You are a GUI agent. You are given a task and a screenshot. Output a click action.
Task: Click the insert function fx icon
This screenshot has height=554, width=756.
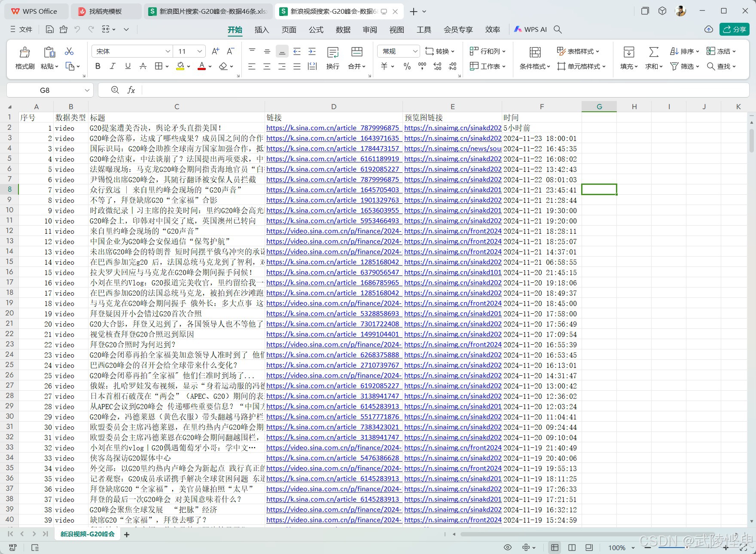pos(131,90)
